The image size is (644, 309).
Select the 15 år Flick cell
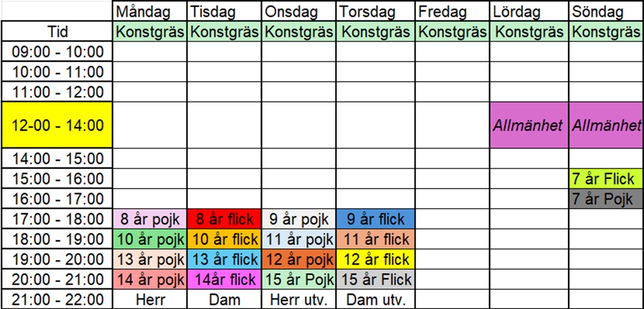tap(376, 280)
